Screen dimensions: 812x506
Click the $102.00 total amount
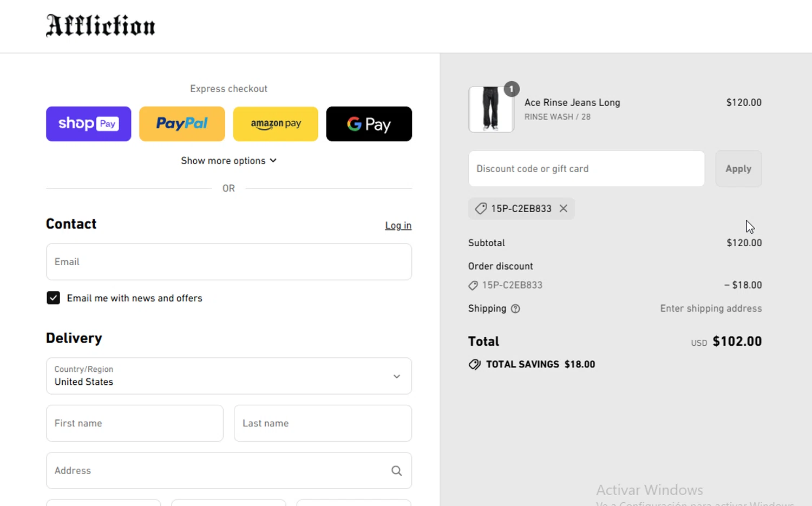coord(737,341)
